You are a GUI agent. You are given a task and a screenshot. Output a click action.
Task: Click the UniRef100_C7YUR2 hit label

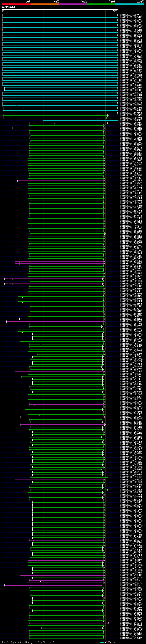pos(131,372)
